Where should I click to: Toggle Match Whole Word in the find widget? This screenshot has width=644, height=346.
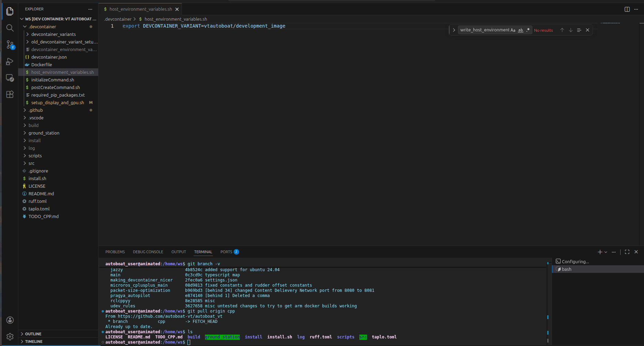tap(521, 30)
